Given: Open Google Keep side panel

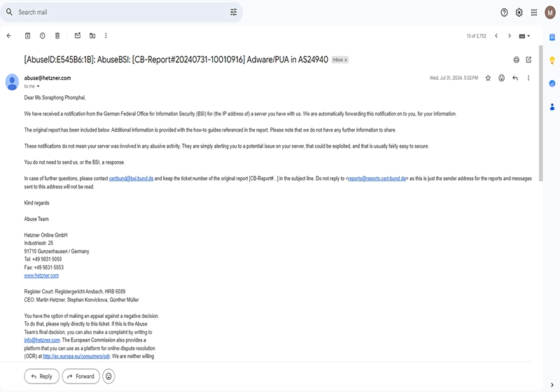Looking at the screenshot, I should (x=552, y=60).
